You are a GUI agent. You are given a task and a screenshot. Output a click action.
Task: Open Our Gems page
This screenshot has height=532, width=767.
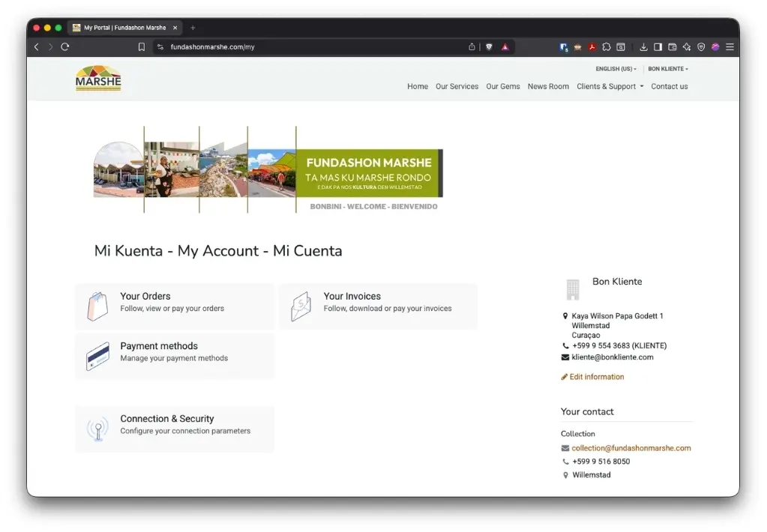click(x=503, y=87)
